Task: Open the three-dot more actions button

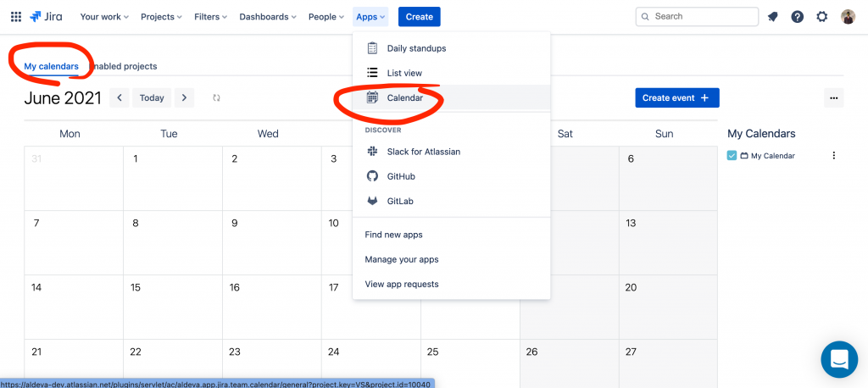Action: (834, 98)
